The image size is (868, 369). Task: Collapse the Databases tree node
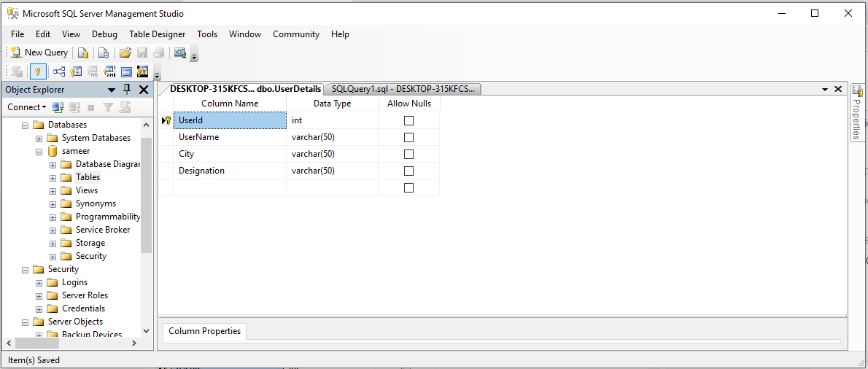[x=25, y=125]
